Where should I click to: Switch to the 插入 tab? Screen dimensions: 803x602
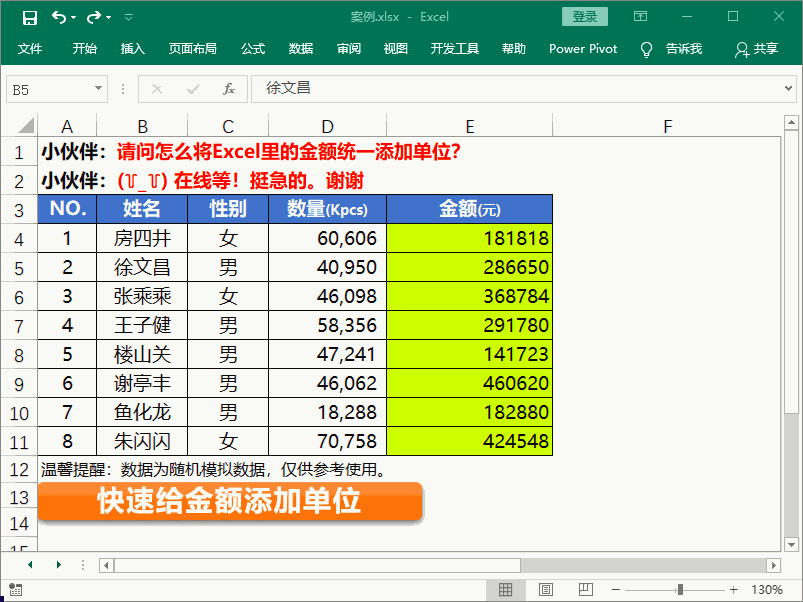133,49
